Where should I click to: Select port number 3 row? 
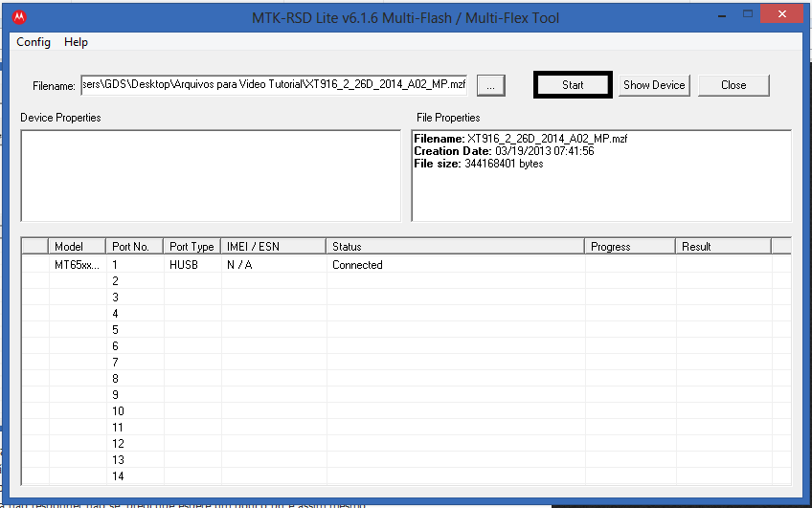click(406, 298)
